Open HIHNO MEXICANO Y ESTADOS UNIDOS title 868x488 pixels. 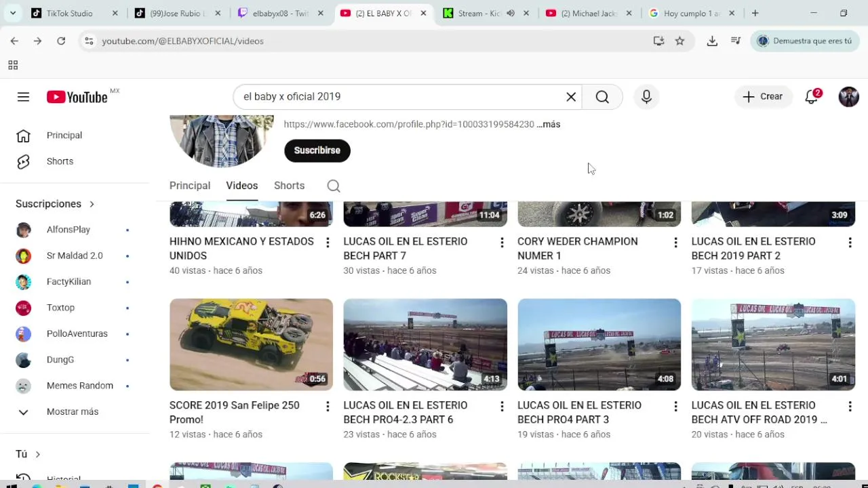(241, 249)
